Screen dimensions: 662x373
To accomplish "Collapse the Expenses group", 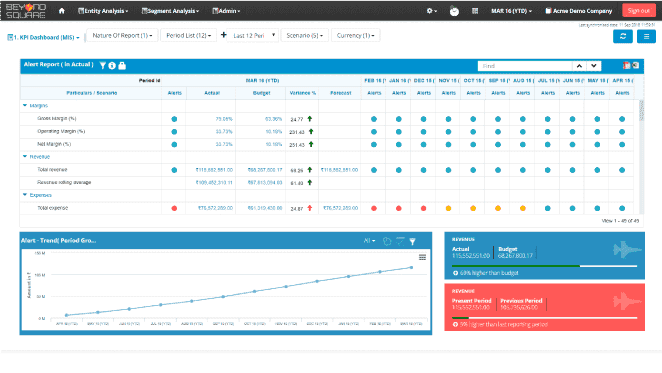I will coord(25,195).
